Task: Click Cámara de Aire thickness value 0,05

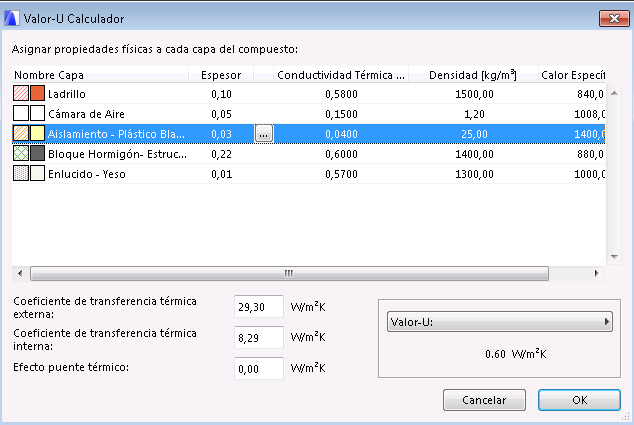Action: pyautogui.click(x=221, y=114)
